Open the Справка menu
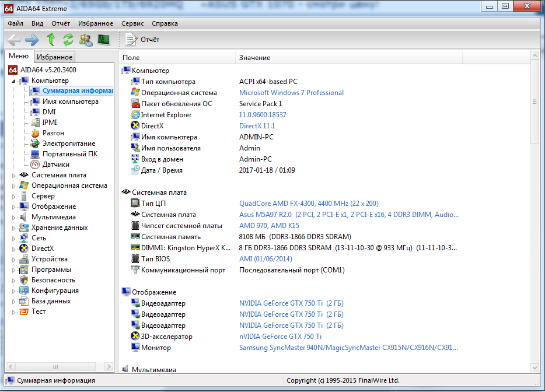The image size is (545, 392). pyautogui.click(x=165, y=23)
